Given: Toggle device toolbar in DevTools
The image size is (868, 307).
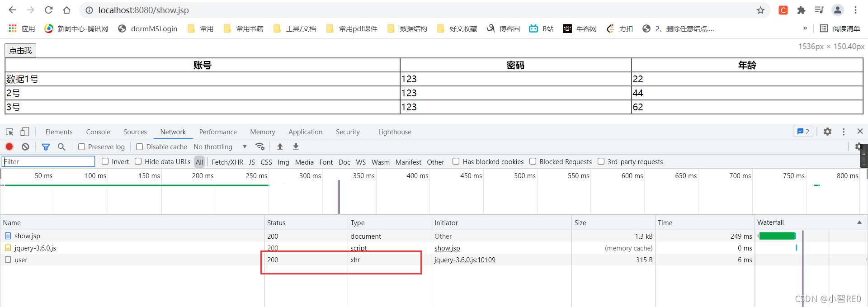Looking at the screenshot, I should pyautogui.click(x=25, y=132).
